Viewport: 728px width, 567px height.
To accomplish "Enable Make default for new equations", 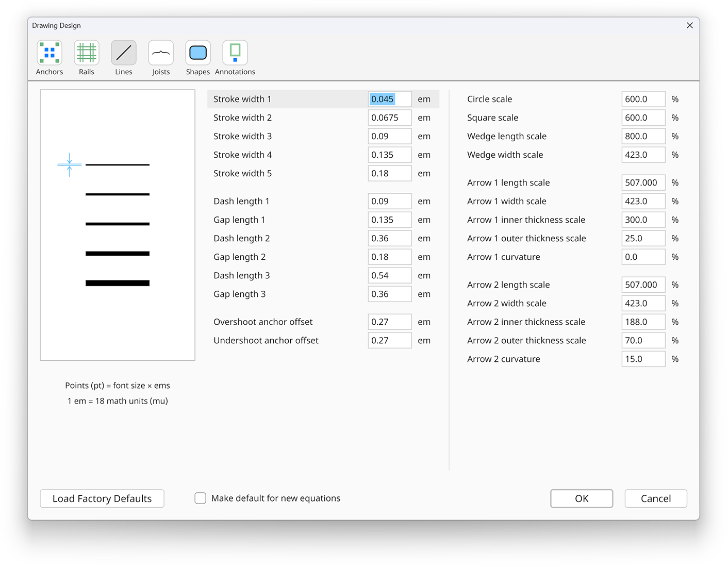I will tap(200, 498).
